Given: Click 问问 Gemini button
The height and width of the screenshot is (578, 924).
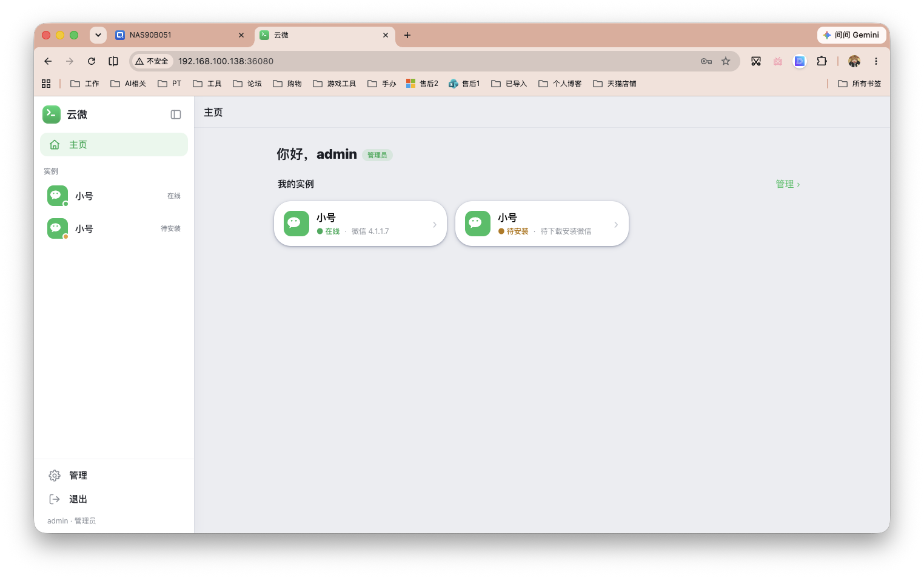Looking at the screenshot, I should [x=851, y=35].
